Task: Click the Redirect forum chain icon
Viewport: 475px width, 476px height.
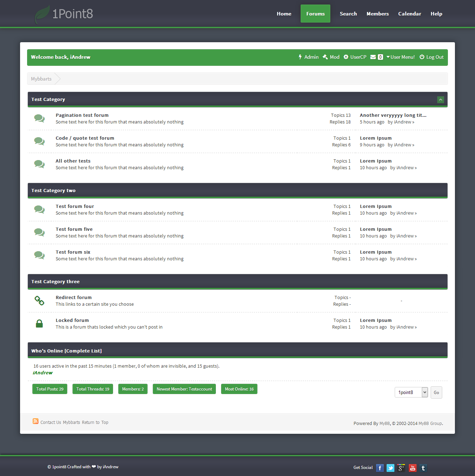Action: (x=39, y=300)
